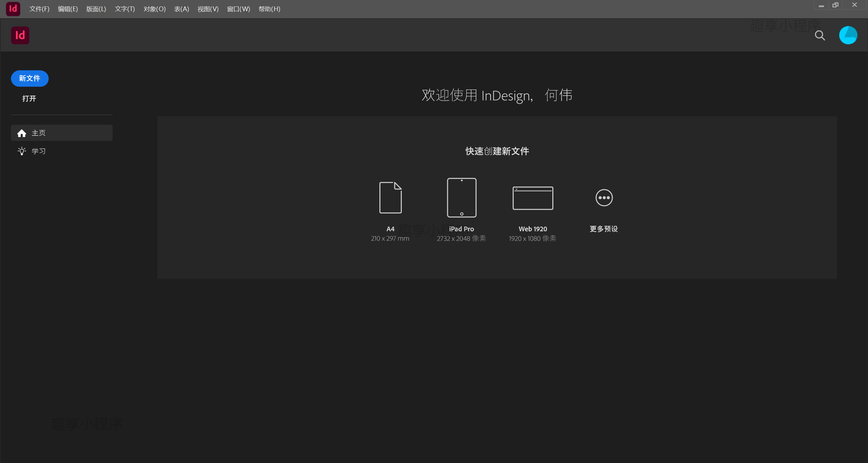Click the 2732 x 2048 像素 text
The height and width of the screenshot is (463, 868).
[x=461, y=238]
